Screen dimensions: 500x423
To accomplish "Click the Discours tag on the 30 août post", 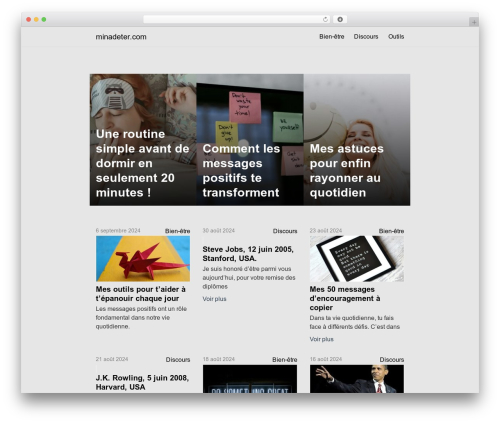I will [285, 231].
